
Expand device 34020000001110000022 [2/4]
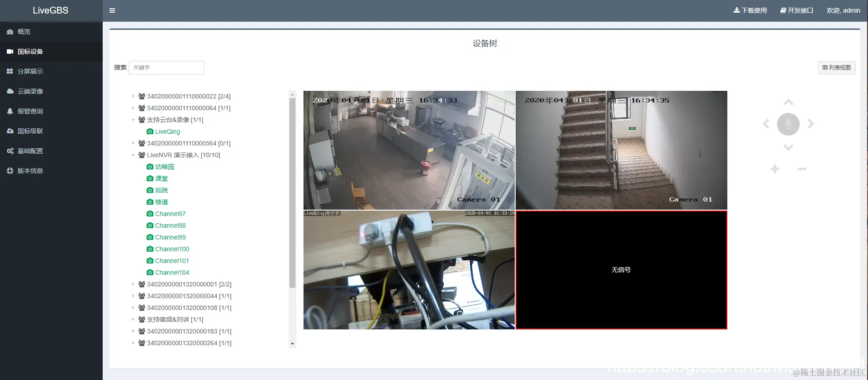pos(133,96)
